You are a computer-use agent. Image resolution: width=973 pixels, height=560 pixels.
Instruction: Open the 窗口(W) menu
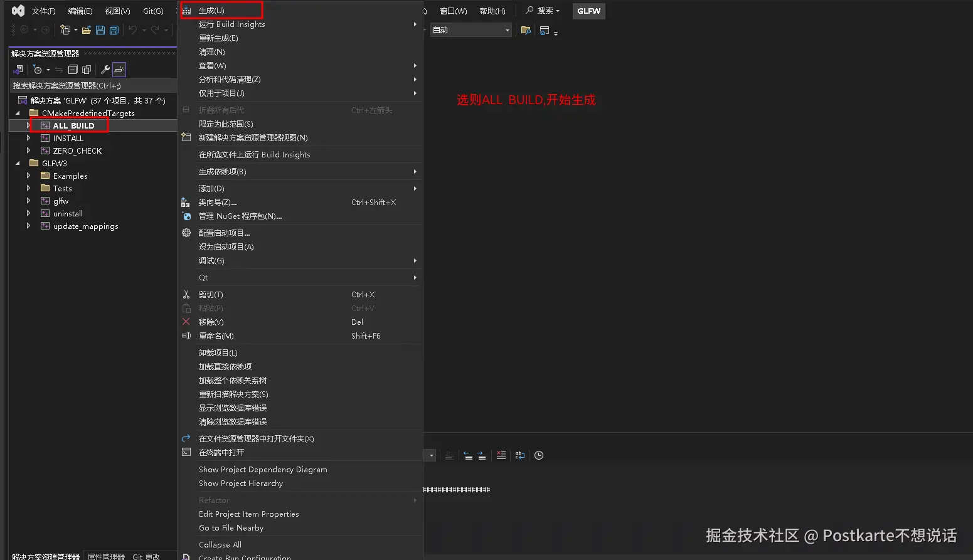[x=454, y=11]
